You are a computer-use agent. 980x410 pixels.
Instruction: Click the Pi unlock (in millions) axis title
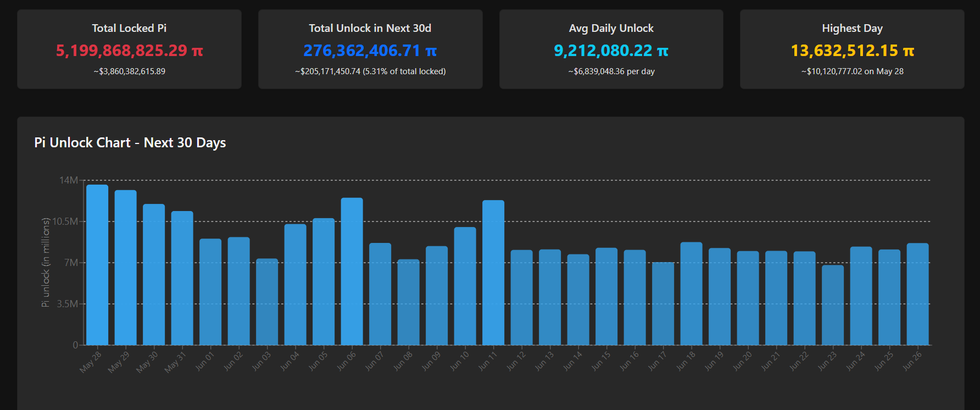pyautogui.click(x=46, y=263)
